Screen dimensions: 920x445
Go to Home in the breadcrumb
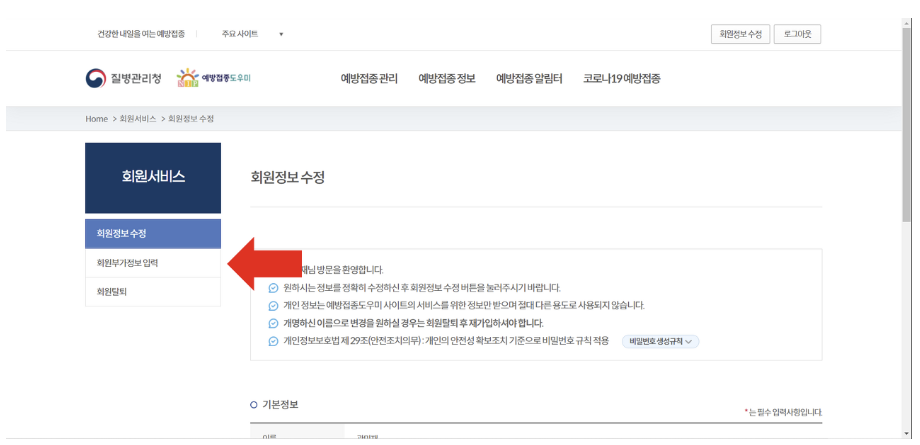[96, 119]
